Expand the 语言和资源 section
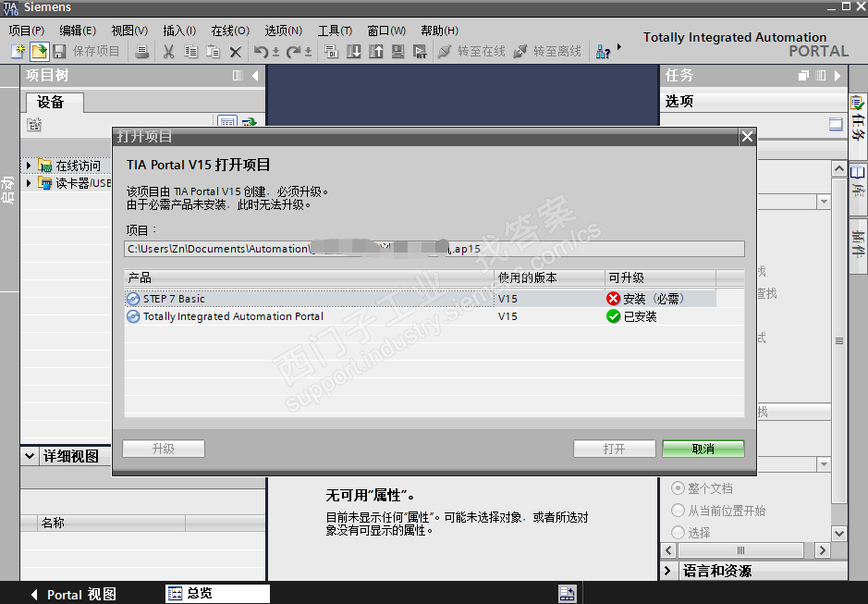Screen dimensions: 868x604 (x=667, y=571)
